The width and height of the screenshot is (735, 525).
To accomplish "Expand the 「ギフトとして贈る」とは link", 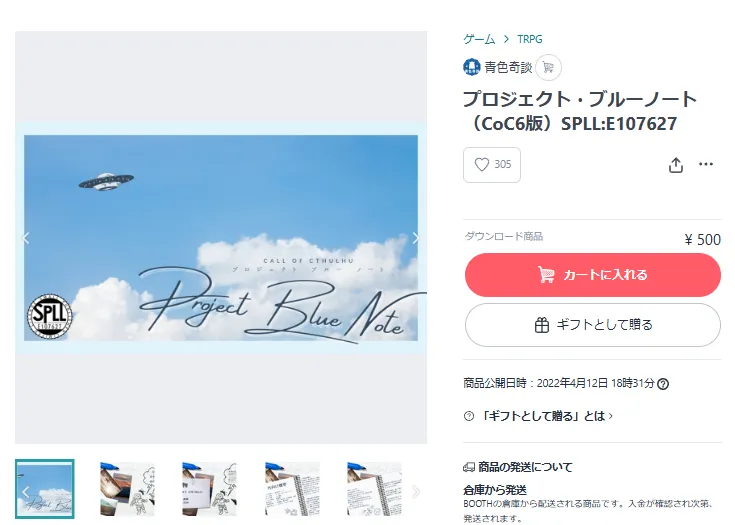I will click(x=547, y=416).
